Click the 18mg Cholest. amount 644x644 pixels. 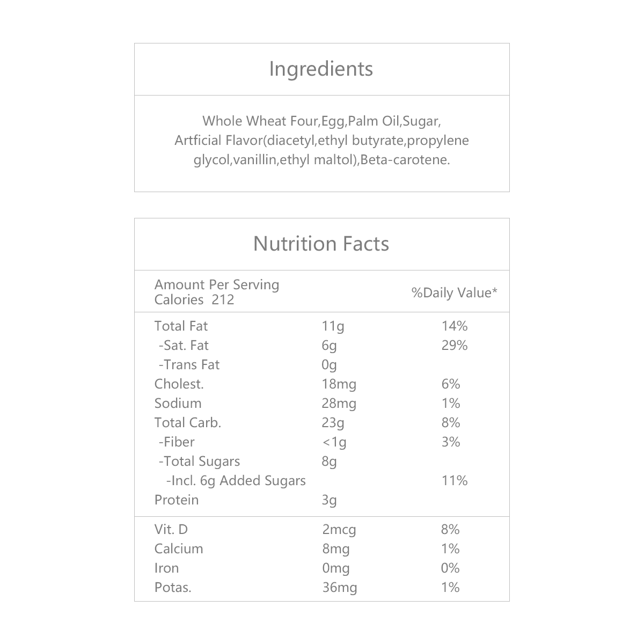(x=339, y=384)
